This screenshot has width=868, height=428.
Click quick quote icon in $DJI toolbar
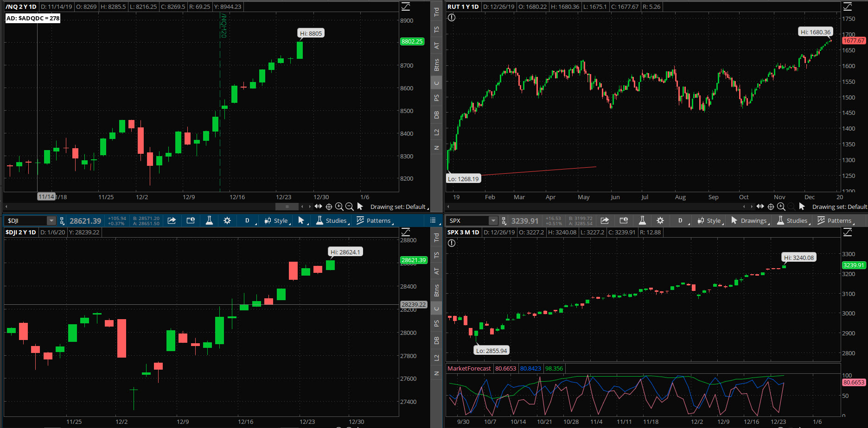click(x=191, y=220)
